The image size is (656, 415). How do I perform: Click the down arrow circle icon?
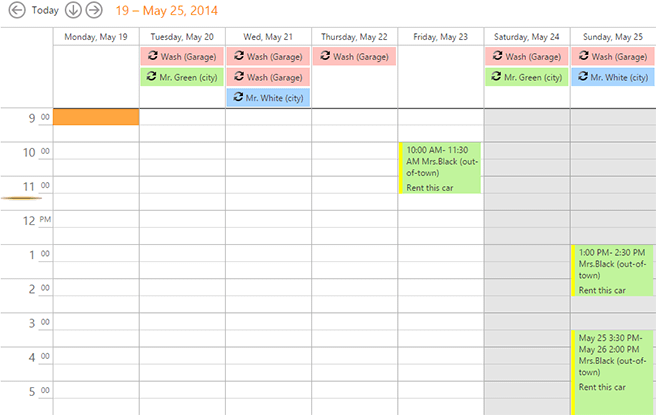(73, 10)
